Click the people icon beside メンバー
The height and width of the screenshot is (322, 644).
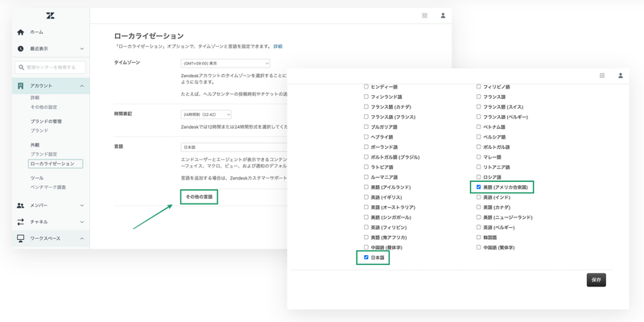pyautogui.click(x=21, y=205)
